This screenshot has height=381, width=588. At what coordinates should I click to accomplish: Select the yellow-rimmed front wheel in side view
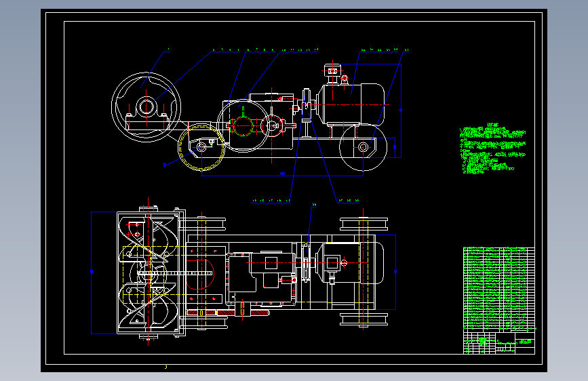[201, 147]
